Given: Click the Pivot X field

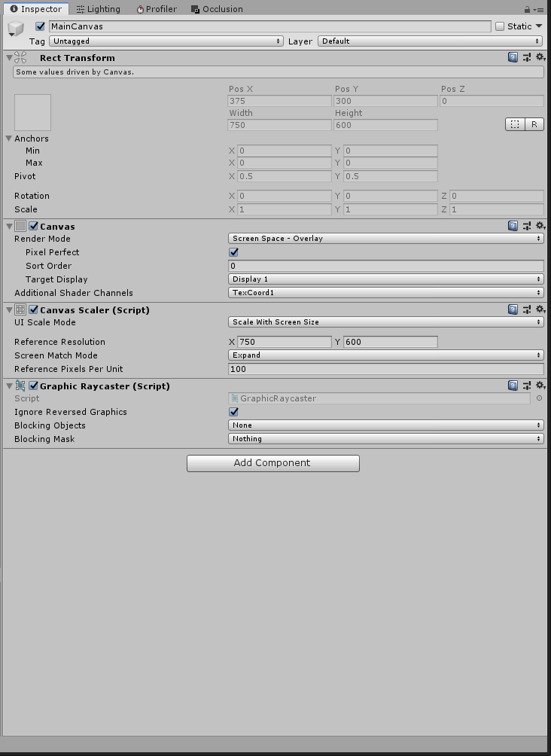Looking at the screenshot, I should 285,176.
